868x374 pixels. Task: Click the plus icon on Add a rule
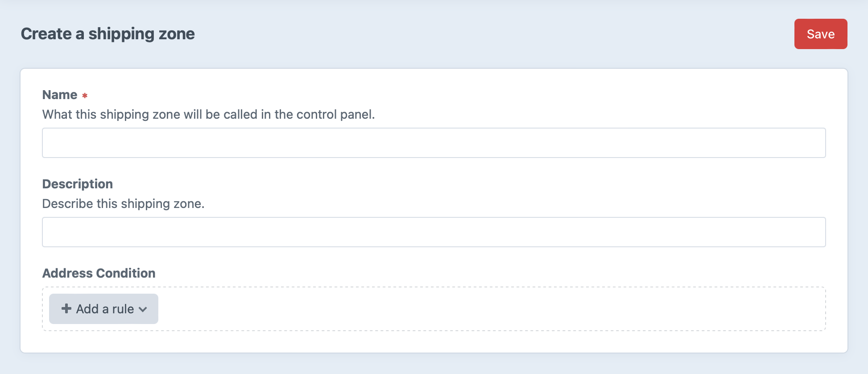point(66,308)
